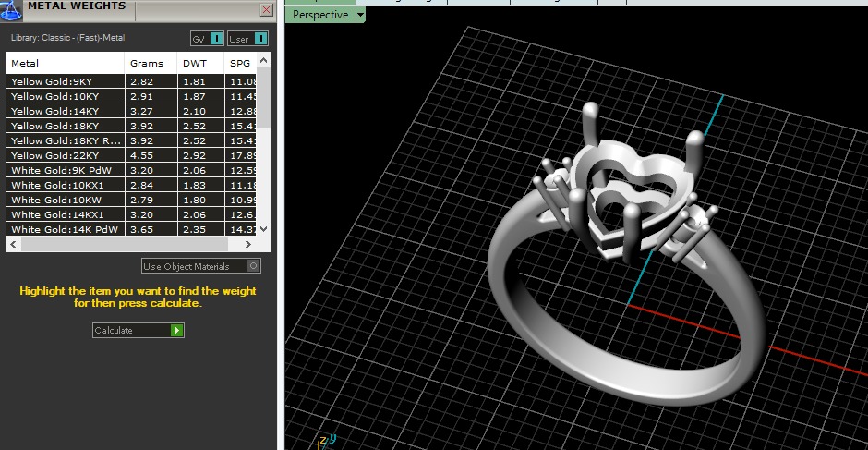Screen dimensions: 868x450
Task: Select the White Gold:10KW row
Action: (131, 201)
